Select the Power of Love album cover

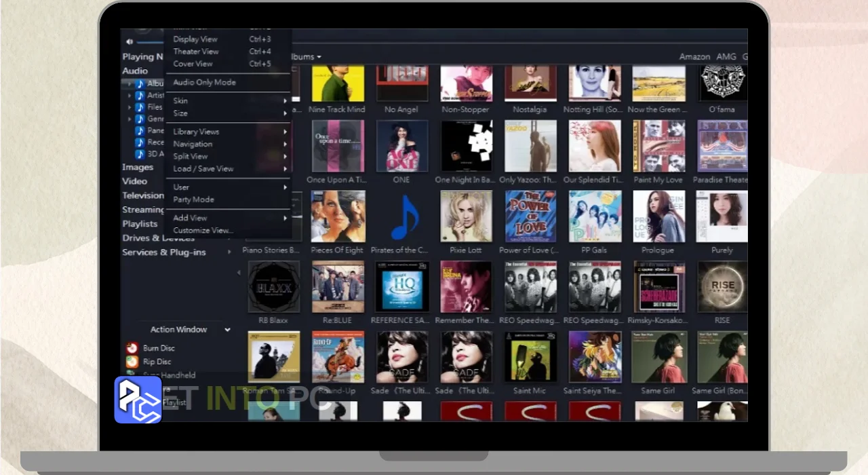point(530,217)
